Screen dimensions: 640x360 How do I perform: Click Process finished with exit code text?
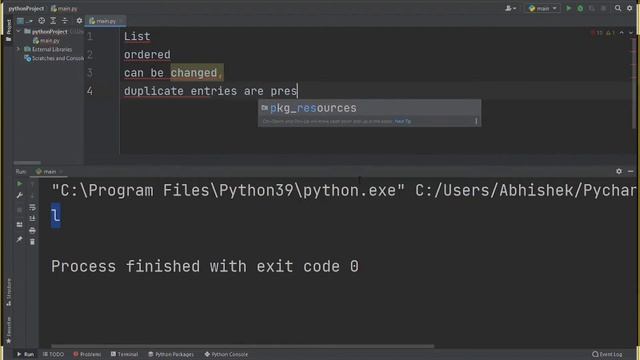205,267
